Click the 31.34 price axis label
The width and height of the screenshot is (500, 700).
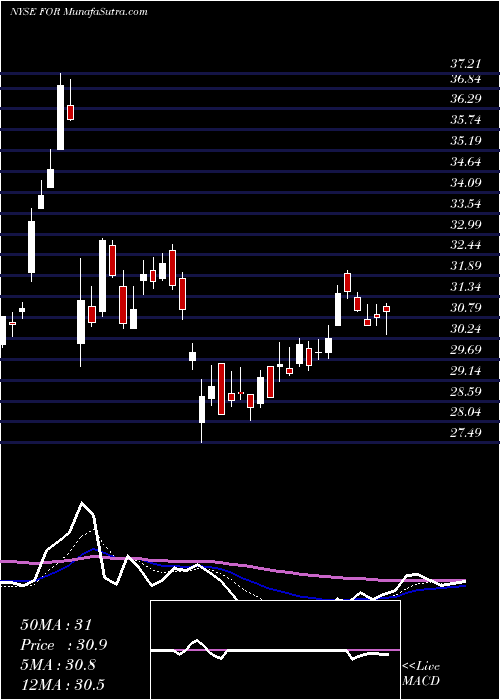tap(466, 287)
